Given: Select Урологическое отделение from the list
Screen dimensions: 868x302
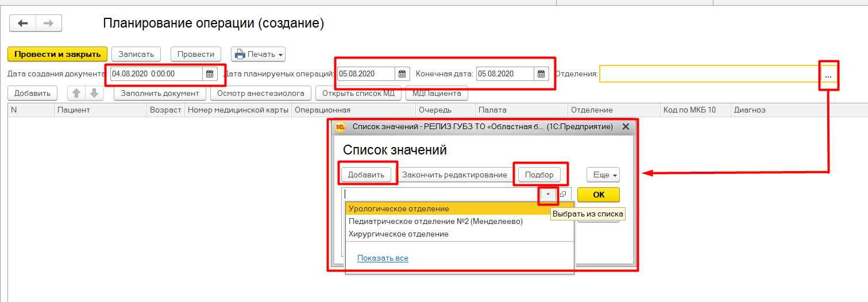Looking at the screenshot, I should click(x=399, y=208).
